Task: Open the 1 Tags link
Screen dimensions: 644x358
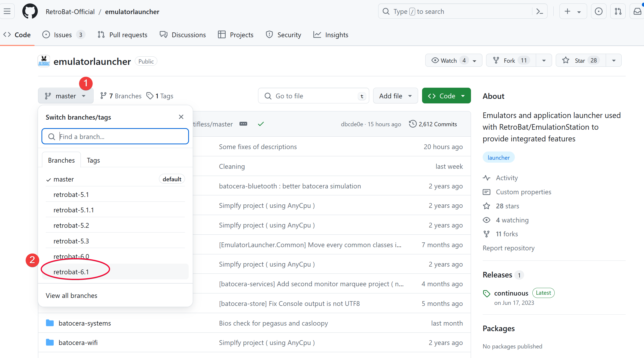Action: [x=160, y=96]
